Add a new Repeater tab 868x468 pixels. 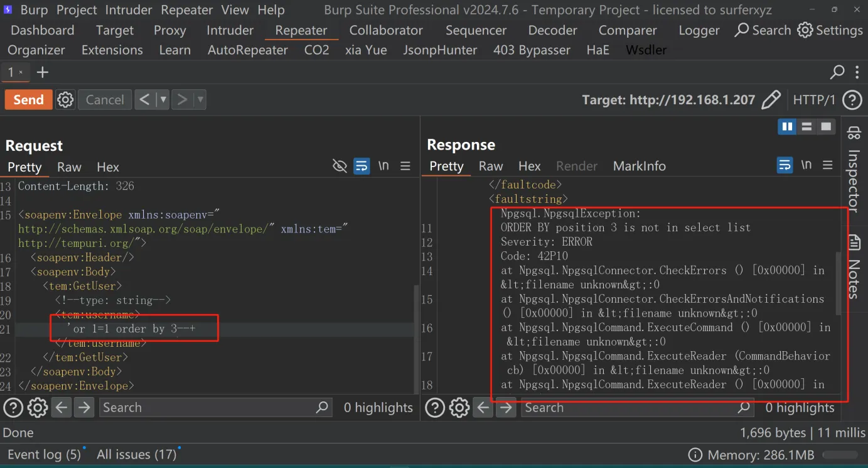43,73
